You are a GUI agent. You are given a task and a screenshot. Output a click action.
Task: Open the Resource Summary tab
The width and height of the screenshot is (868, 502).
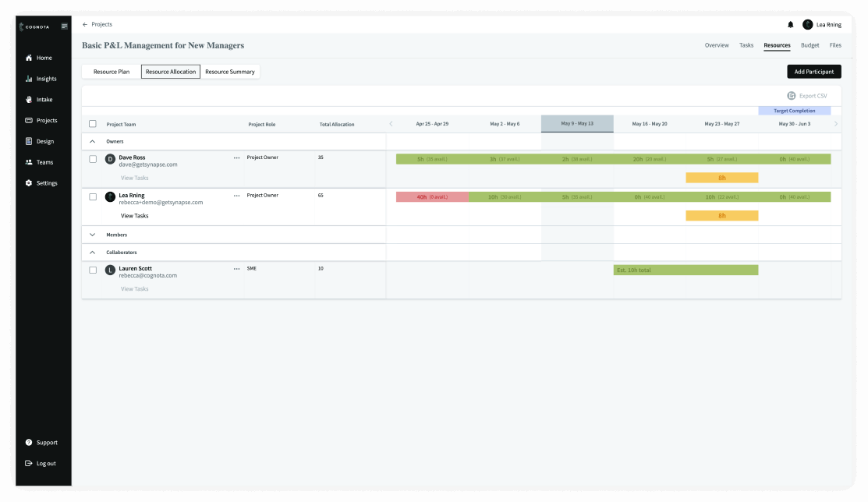[x=230, y=72]
